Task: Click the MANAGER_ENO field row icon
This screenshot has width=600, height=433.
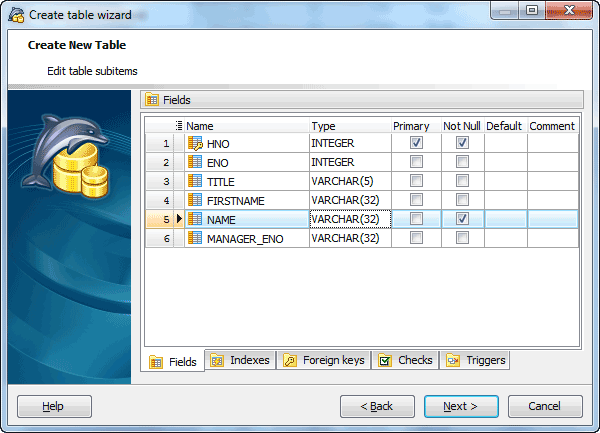Action: pos(195,238)
